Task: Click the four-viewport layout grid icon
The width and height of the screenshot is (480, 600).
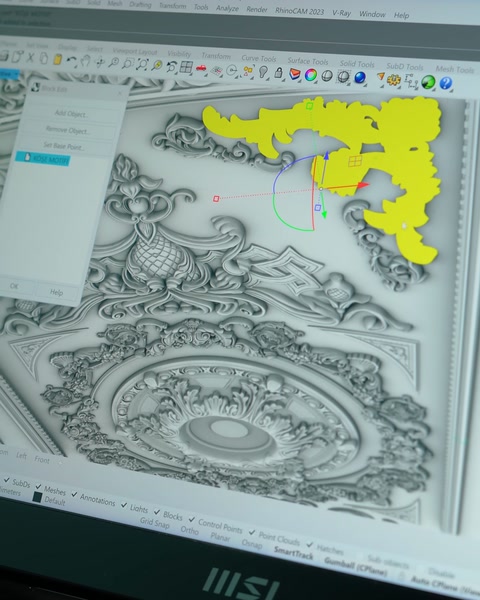Action: pos(186,67)
